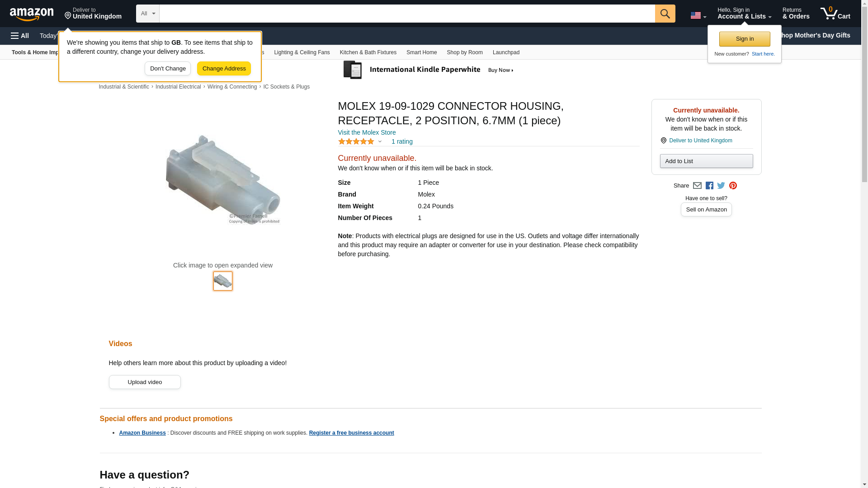
Task: Open the shopping cart
Action: [x=835, y=14]
